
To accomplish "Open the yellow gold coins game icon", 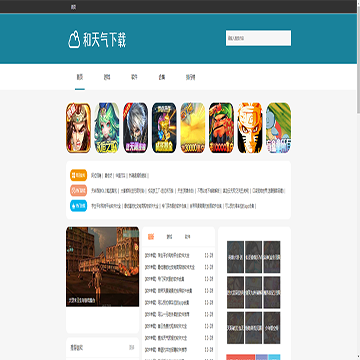I will [193, 128].
